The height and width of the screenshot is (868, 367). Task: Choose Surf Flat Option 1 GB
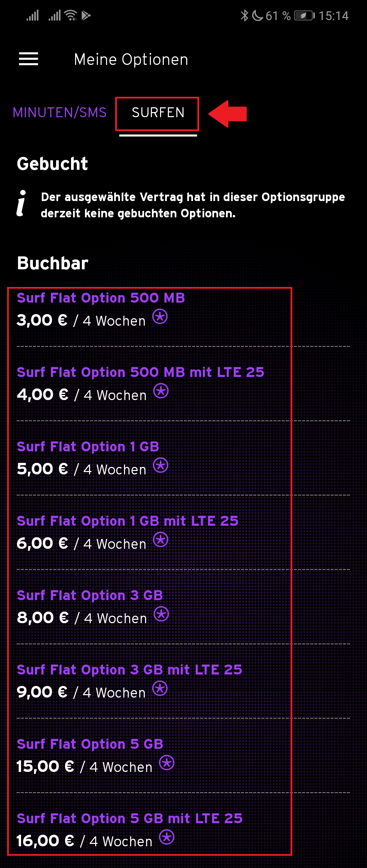pos(88,447)
